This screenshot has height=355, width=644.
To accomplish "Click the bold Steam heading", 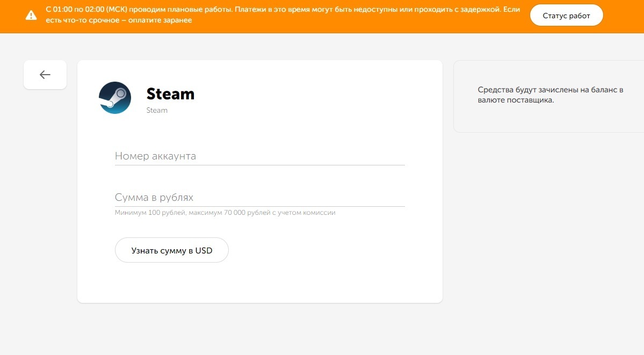I will pyautogui.click(x=170, y=94).
